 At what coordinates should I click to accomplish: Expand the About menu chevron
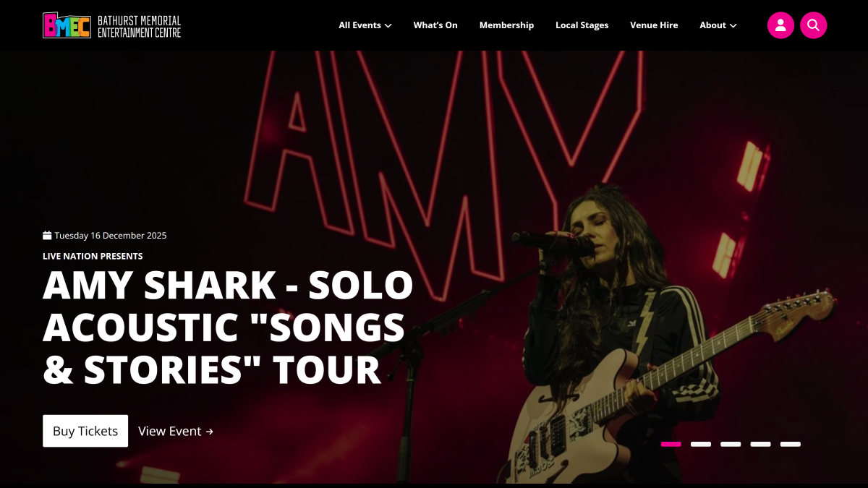tap(733, 26)
